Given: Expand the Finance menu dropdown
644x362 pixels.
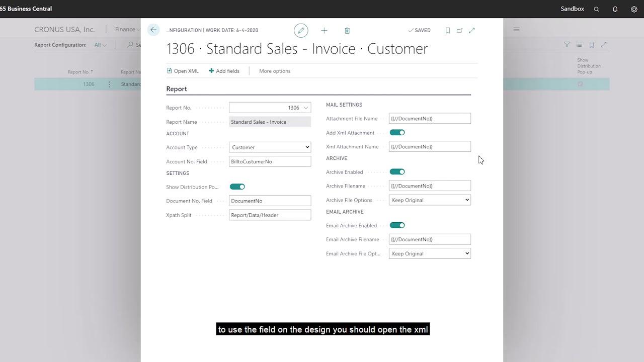Looking at the screenshot, I should pos(128,30).
